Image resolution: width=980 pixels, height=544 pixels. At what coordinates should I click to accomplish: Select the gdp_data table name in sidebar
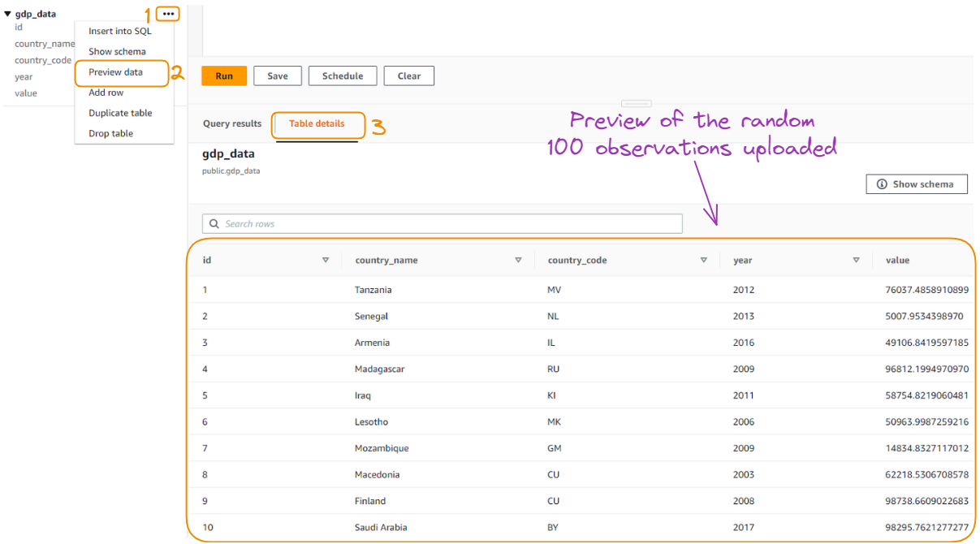tap(36, 14)
